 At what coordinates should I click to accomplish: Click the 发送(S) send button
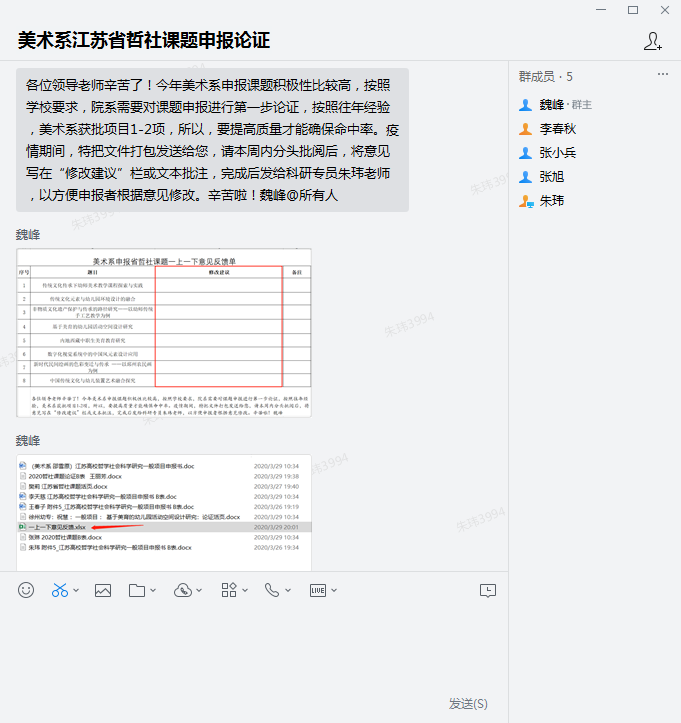click(x=468, y=704)
